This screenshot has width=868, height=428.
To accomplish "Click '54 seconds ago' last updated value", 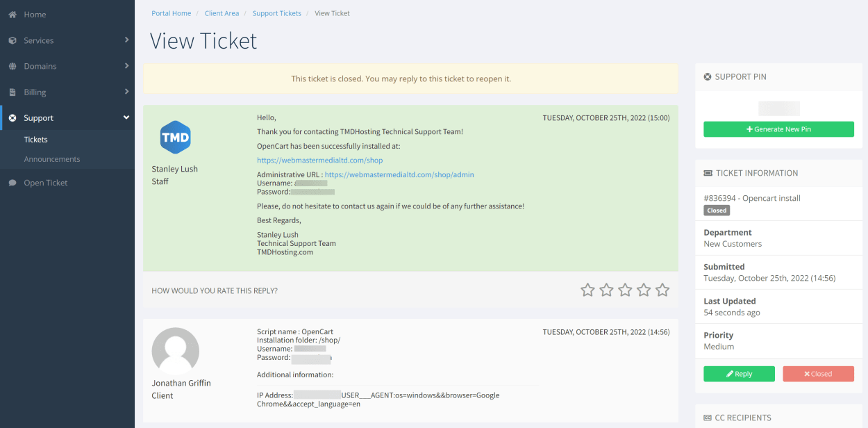I will (x=732, y=313).
